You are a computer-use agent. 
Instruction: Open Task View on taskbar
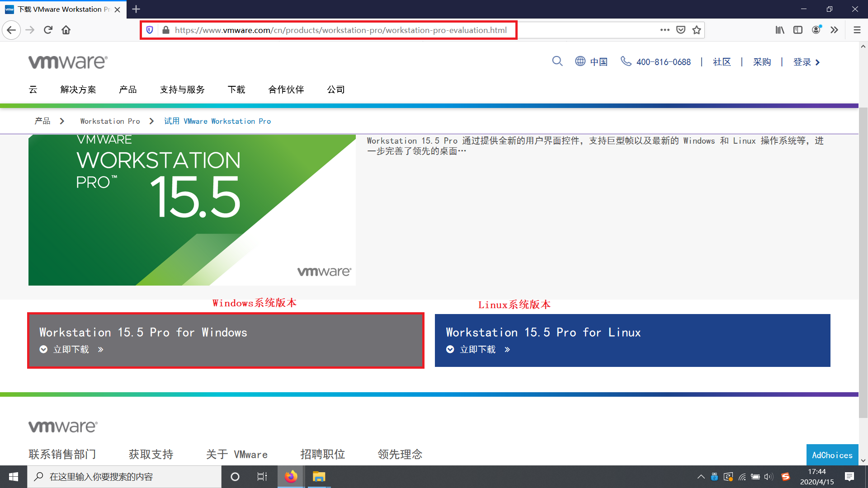[262, 477]
